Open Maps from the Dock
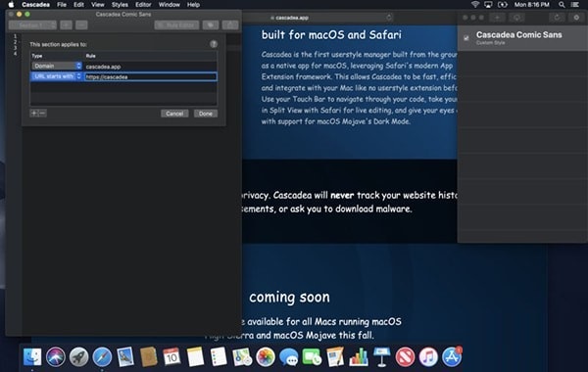The image size is (588, 372). click(242, 356)
